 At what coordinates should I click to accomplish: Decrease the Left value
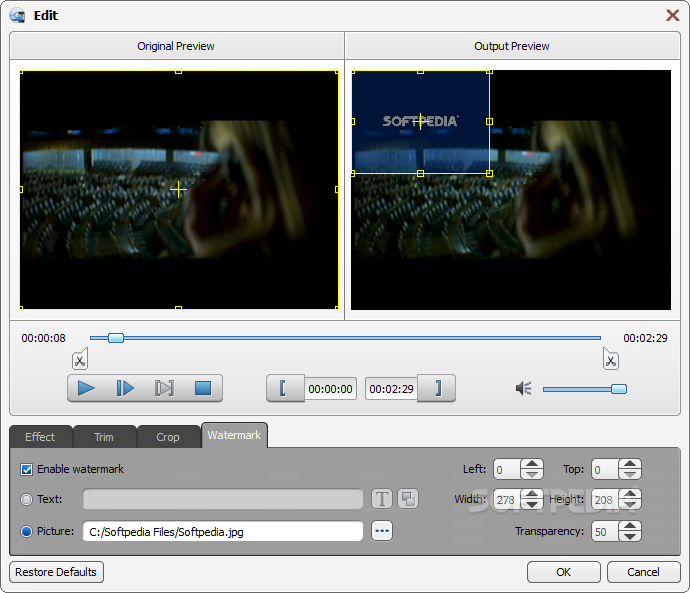(x=532, y=474)
